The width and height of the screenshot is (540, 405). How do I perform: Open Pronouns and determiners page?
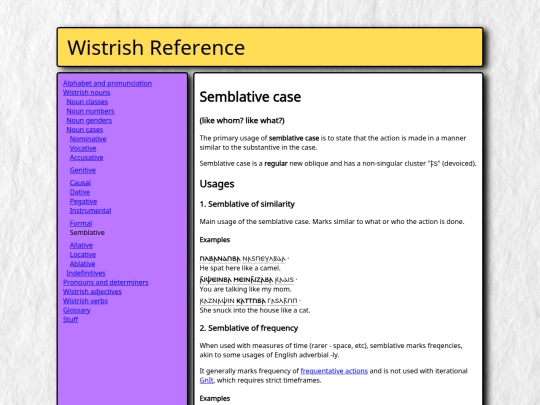106,283
